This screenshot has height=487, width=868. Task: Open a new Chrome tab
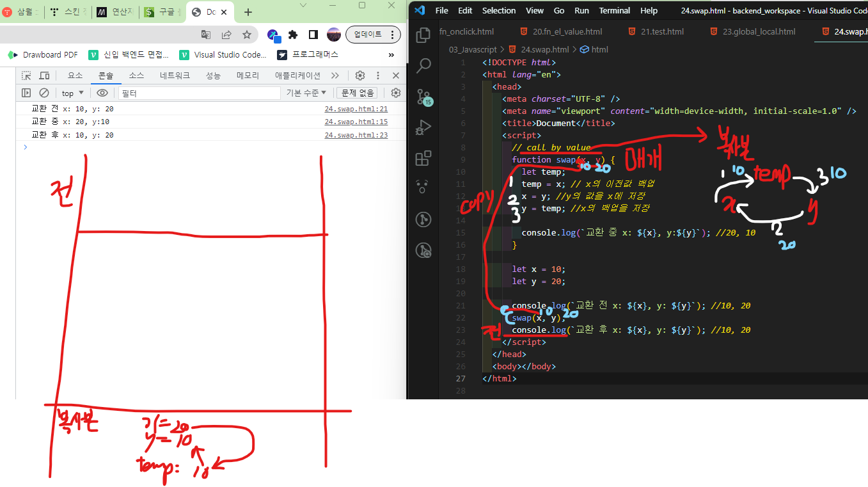248,12
